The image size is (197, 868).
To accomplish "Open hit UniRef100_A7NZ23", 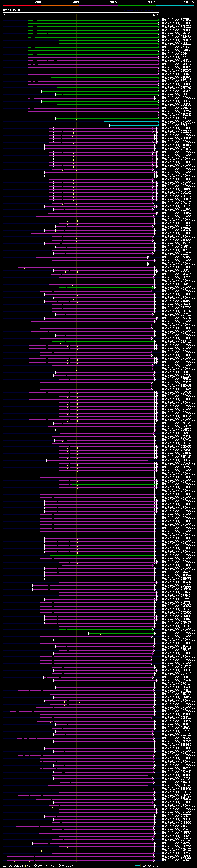I will point(177,26).
